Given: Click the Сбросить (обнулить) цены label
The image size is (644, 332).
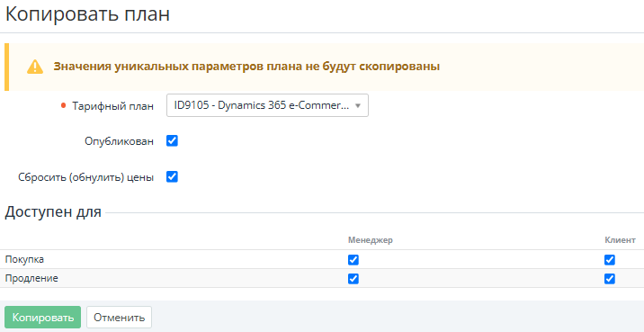Looking at the screenshot, I should [85, 177].
